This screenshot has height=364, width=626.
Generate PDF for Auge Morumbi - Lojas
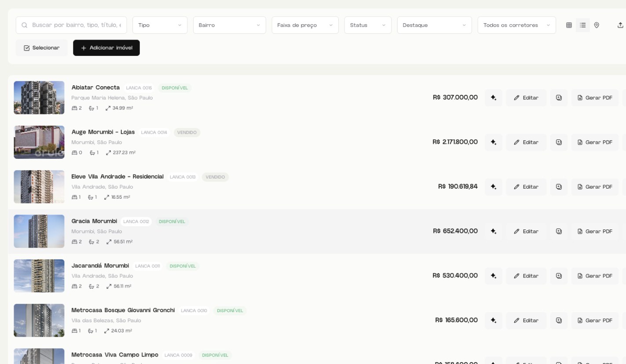(x=595, y=142)
